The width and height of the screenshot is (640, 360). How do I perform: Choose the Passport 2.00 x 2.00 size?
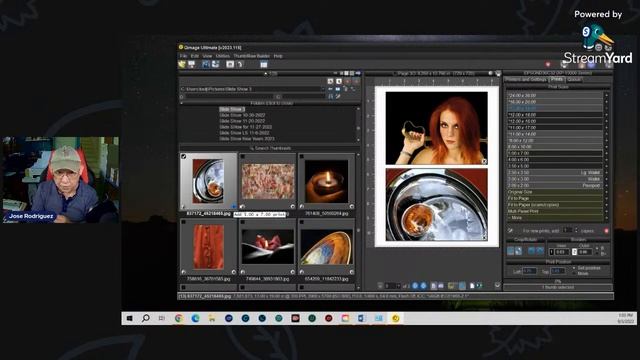pyautogui.click(x=555, y=185)
